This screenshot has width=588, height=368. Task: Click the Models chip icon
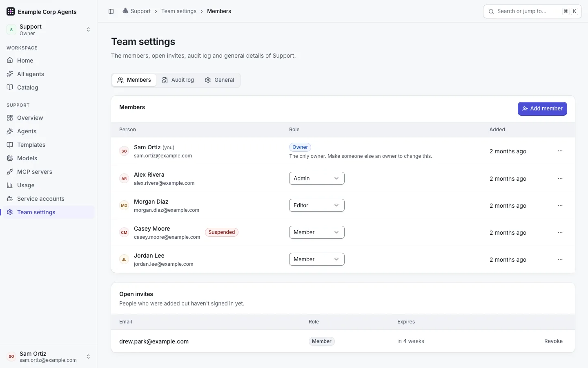point(10,158)
